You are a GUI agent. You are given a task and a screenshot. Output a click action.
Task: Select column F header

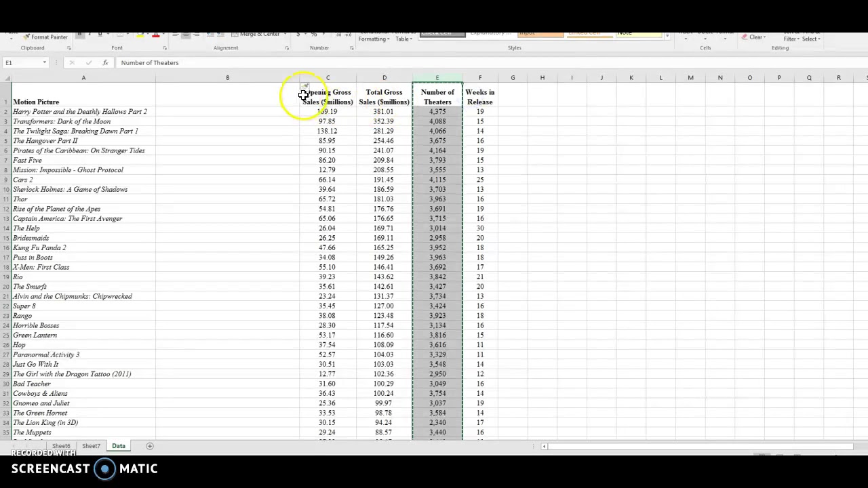(x=479, y=78)
